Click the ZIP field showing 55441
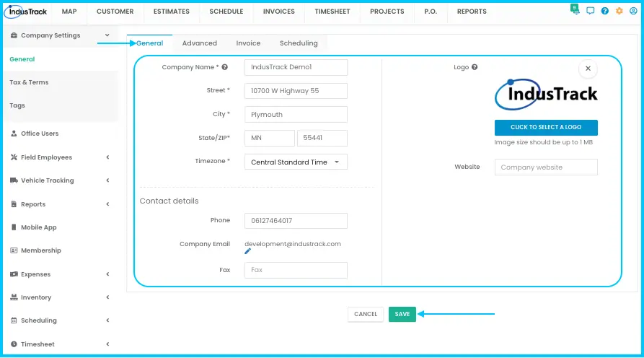The image size is (644, 358). [x=322, y=138]
